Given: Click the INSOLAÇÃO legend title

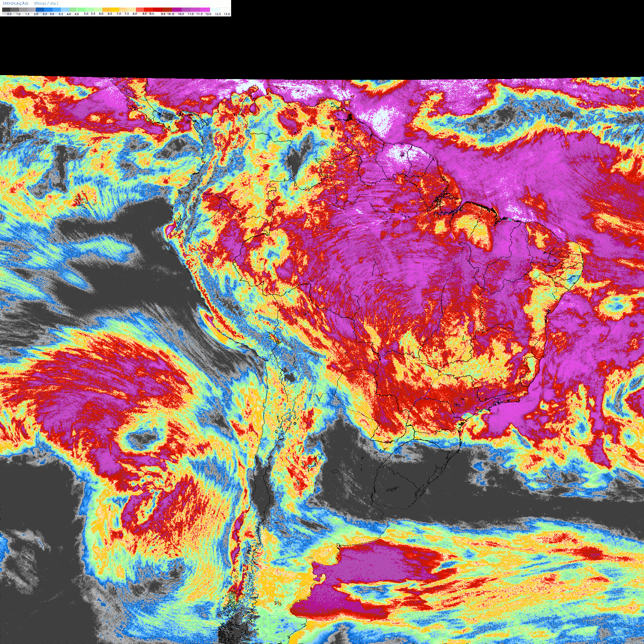Looking at the screenshot, I should click(16, 3).
